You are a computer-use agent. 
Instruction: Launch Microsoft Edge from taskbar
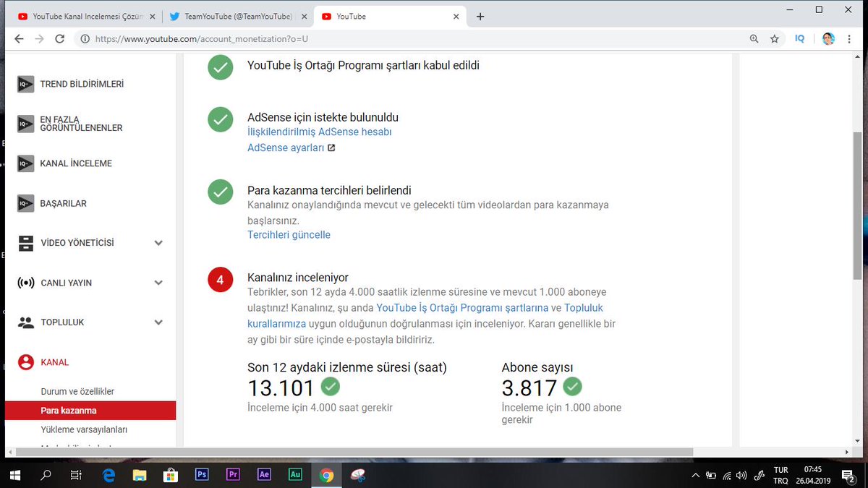click(109, 475)
